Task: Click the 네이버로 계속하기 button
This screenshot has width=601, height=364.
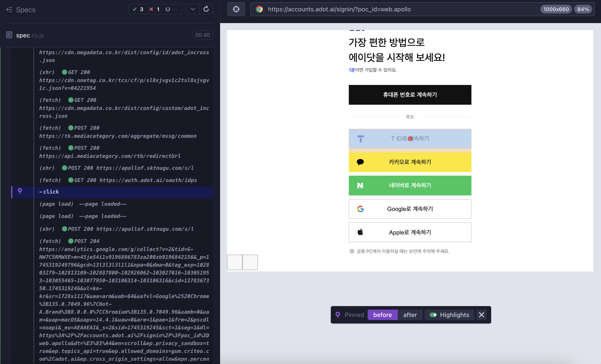Action: [410, 185]
